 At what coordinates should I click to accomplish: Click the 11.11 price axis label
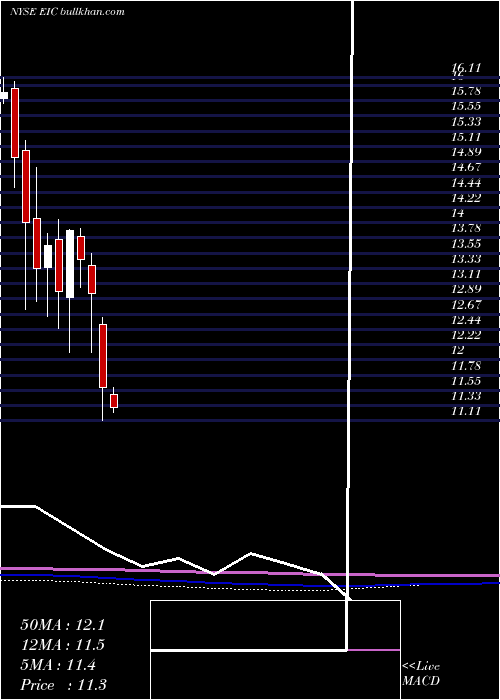tap(466, 411)
